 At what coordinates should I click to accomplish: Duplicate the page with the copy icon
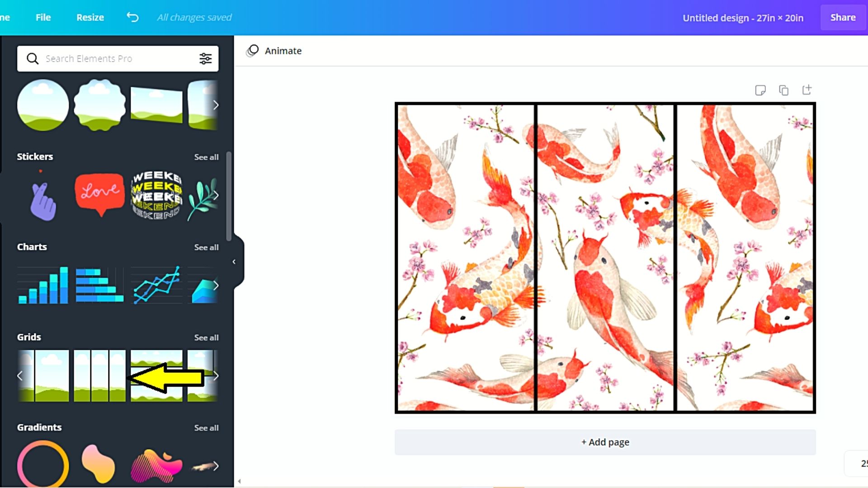pos(783,90)
